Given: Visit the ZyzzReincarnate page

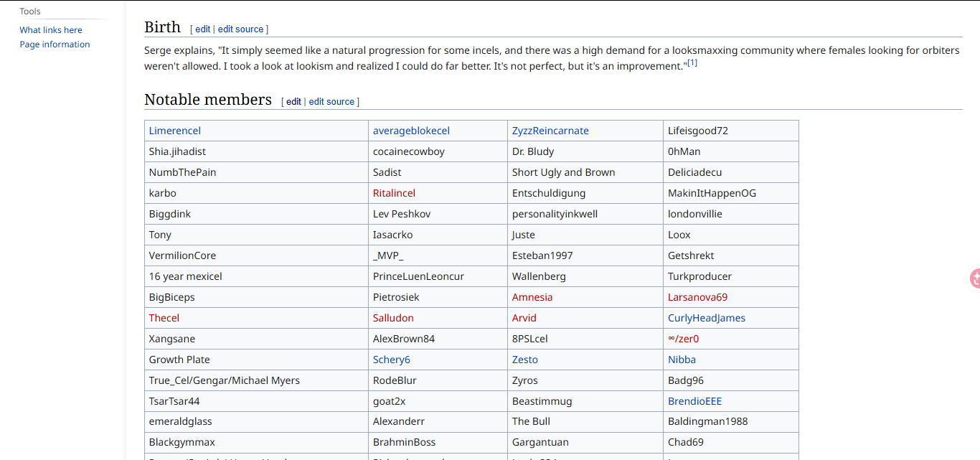Looking at the screenshot, I should pos(550,131).
